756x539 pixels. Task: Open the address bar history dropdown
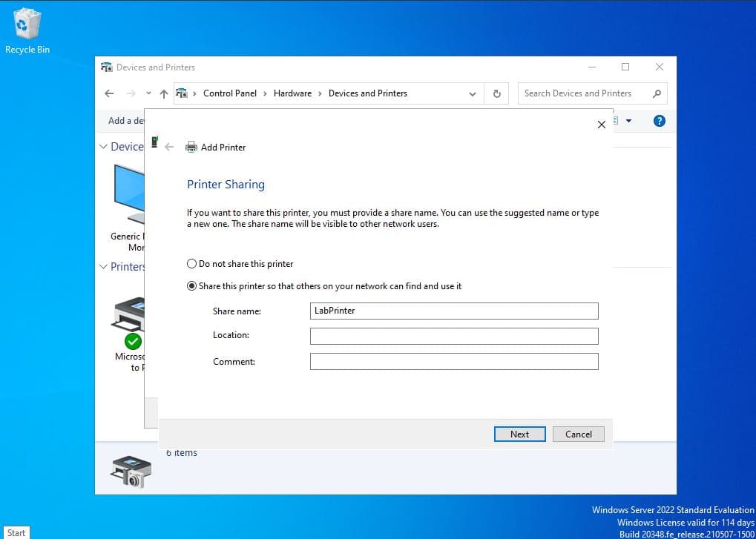click(x=473, y=93)
